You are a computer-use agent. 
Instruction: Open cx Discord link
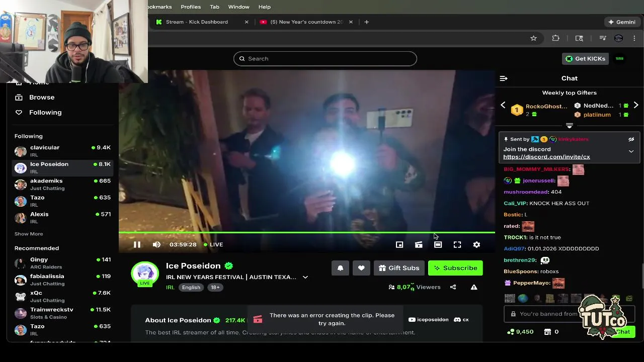click(461, 320)
